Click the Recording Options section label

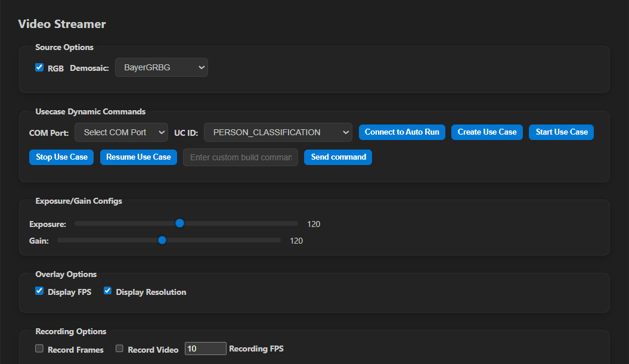70,331
